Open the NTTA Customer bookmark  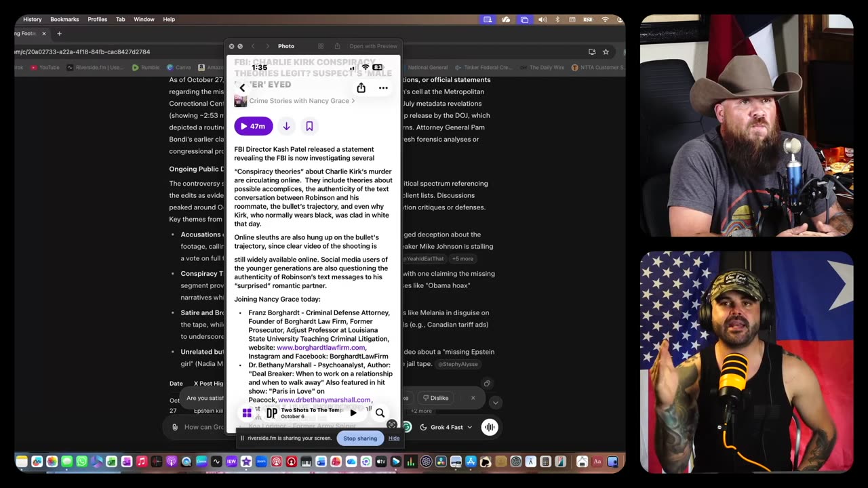(598, 68)
